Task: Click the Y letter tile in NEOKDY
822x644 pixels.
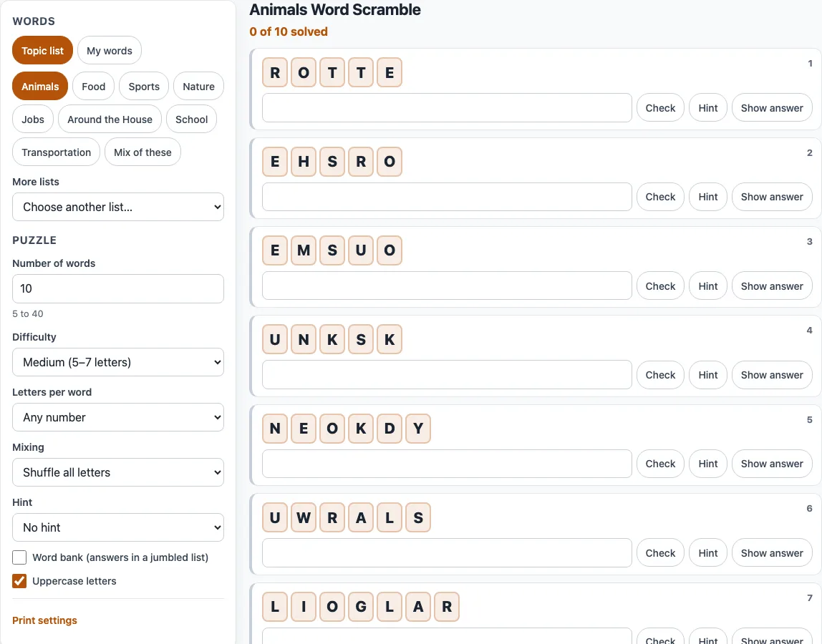Action: pyautogui.click(x=418, y=428)
